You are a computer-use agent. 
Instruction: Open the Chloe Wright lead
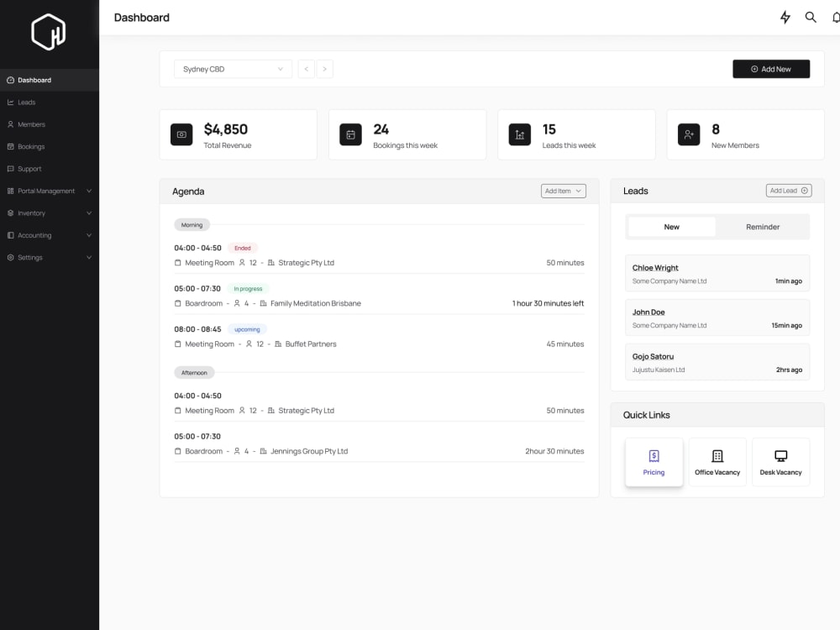click(717, 273)
